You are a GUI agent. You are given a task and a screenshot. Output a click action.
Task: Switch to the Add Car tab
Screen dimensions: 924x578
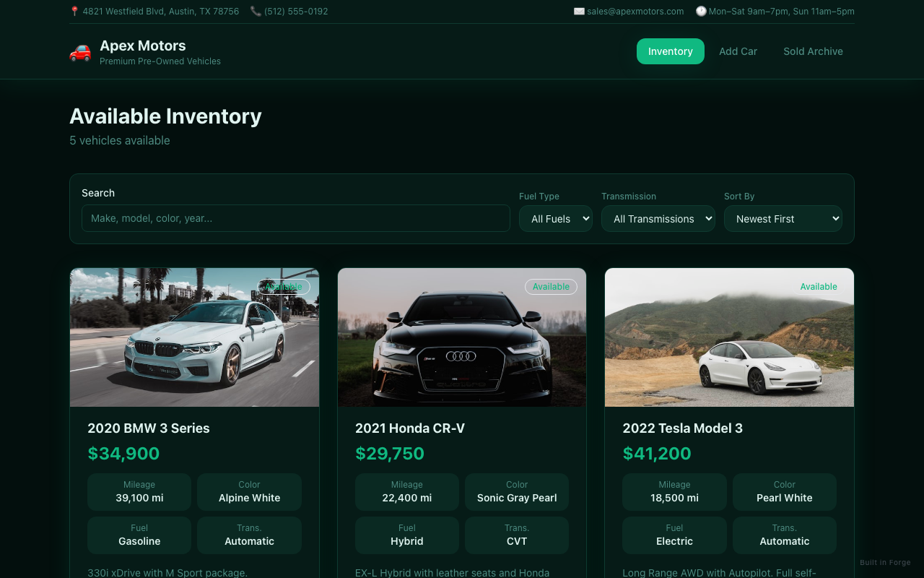[x=738, y=51]
